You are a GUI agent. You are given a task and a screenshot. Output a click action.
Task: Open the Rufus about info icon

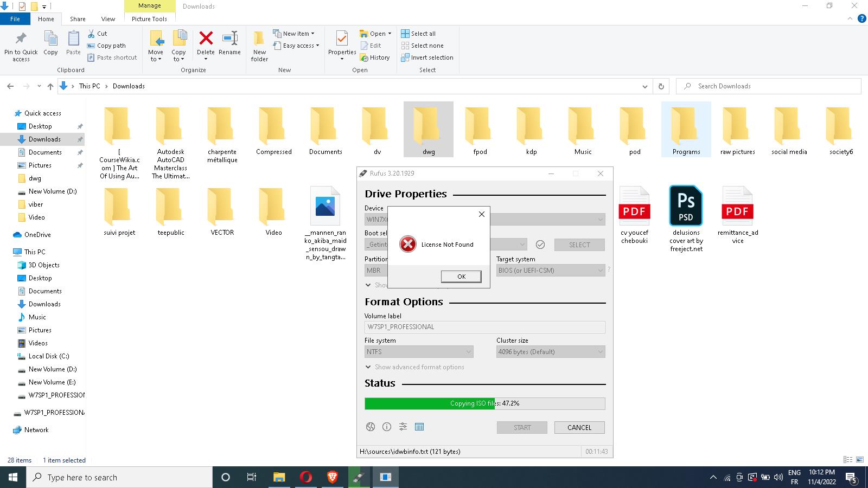(x=387, y=427)
